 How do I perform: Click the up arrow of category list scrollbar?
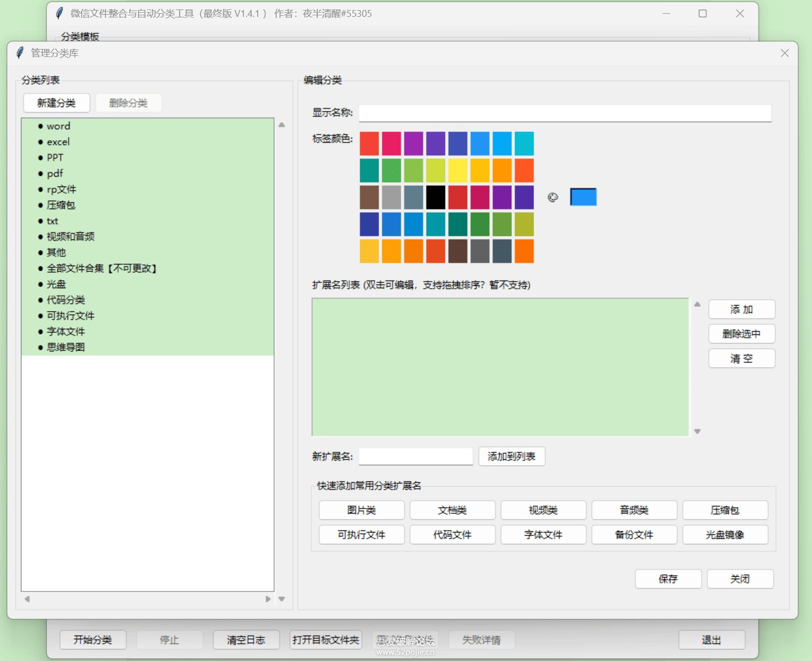[x=282, y=125]
